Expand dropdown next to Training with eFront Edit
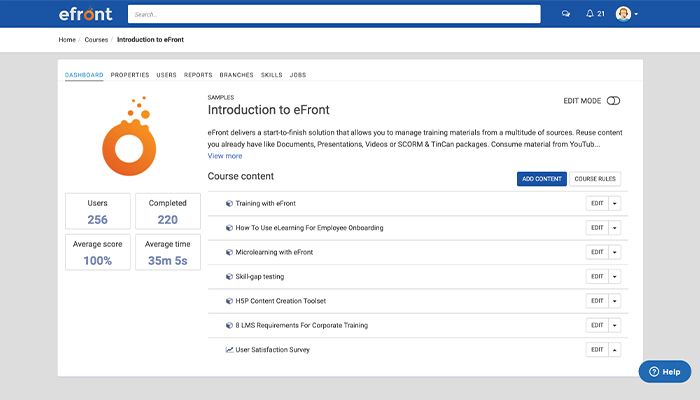The width and height of the screenshot is (700, 400). [x=614, y=203]
